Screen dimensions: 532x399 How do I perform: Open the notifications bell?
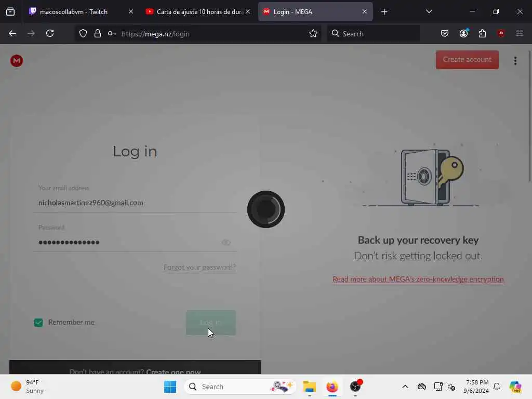click(497, 387)
